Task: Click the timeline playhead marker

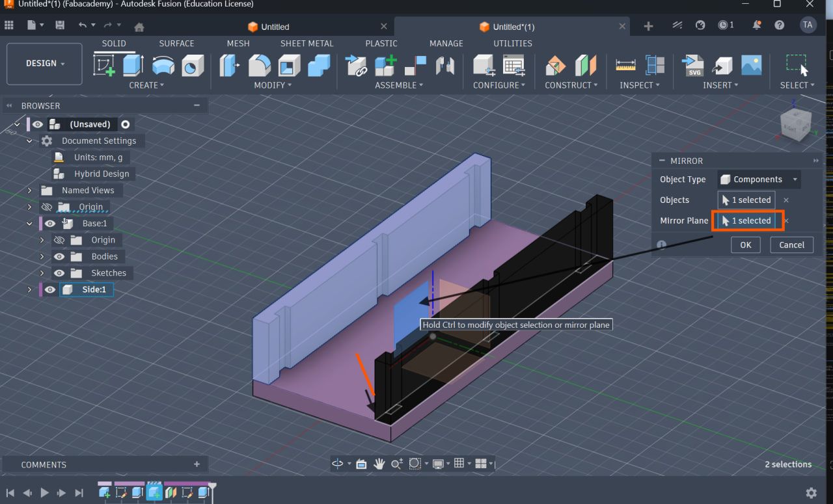Action: tap(212, 485)
